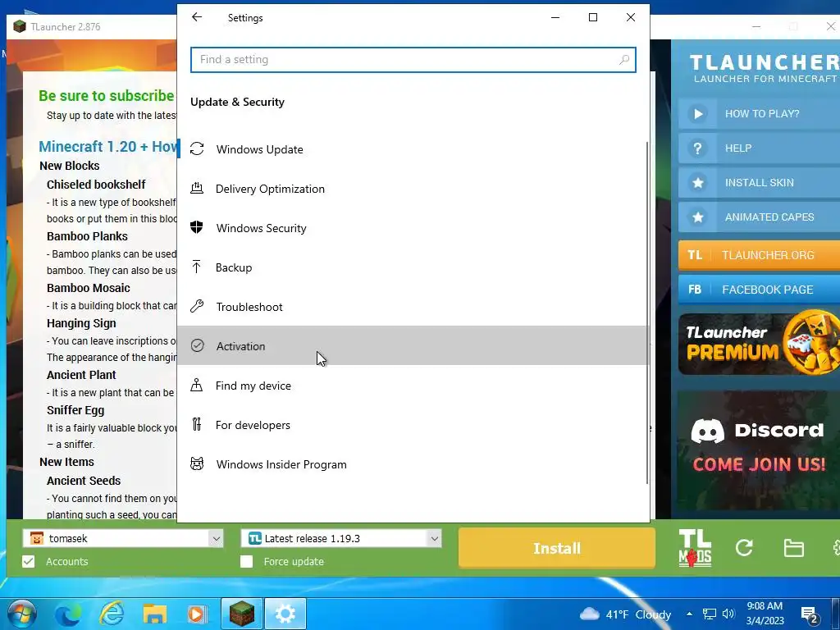Launch Internet Explorer from taskbar
Image resolution: width=840 pixels, height=630 pixels.
point(112,614)
